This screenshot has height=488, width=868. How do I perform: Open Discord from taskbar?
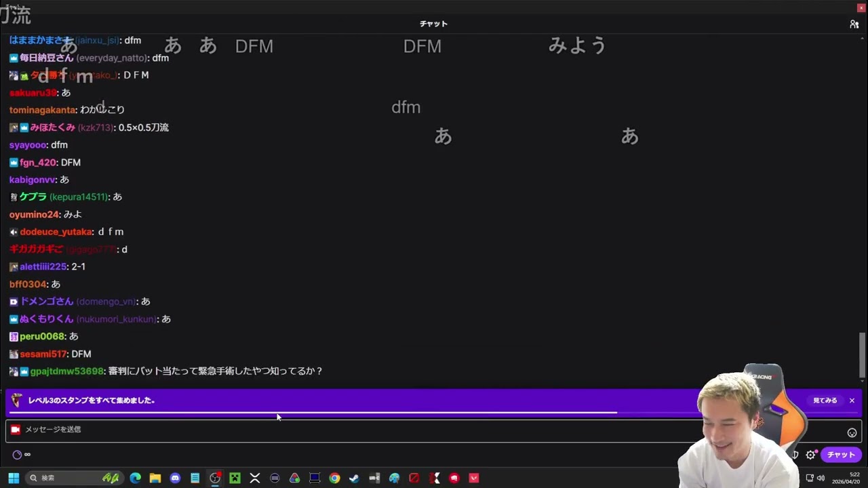175,478
